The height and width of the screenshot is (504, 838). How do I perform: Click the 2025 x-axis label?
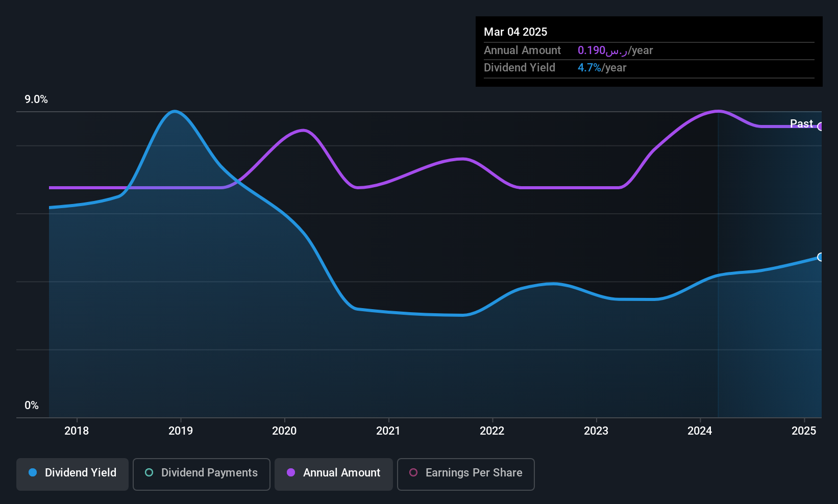click(804, 431)
